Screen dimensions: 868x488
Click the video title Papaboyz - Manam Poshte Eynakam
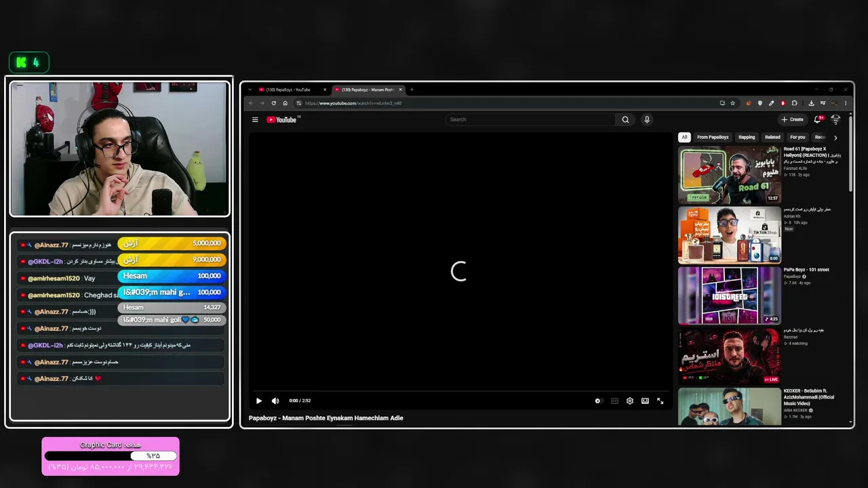click(x=326, y=418)
